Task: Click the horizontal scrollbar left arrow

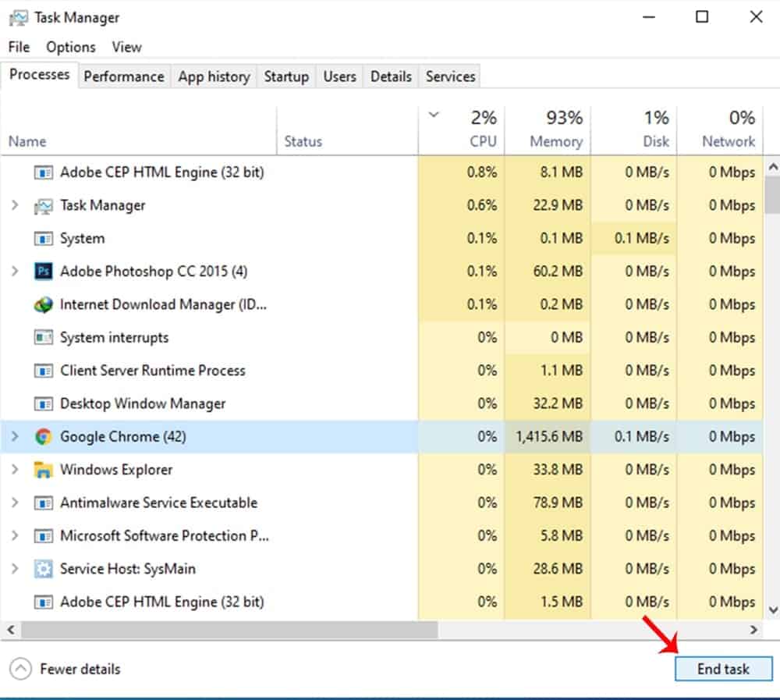Action: tap(10, 630)
